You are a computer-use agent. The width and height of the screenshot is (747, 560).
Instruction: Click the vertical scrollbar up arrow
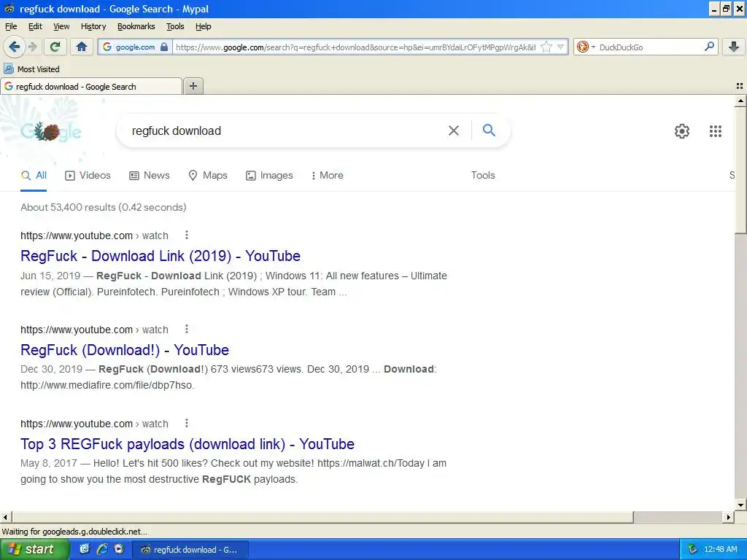[x=740, y=101]
